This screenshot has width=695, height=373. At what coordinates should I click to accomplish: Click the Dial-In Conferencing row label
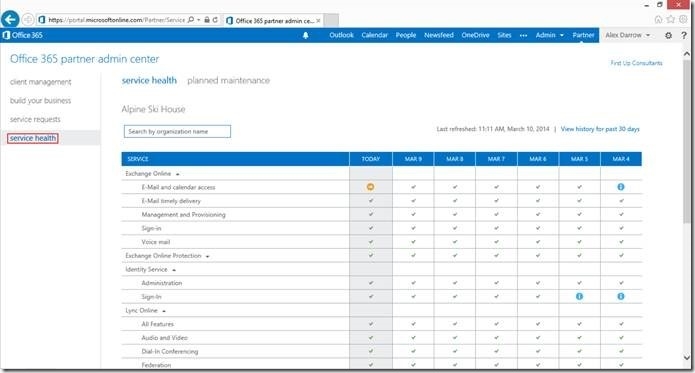pos(170,352)
